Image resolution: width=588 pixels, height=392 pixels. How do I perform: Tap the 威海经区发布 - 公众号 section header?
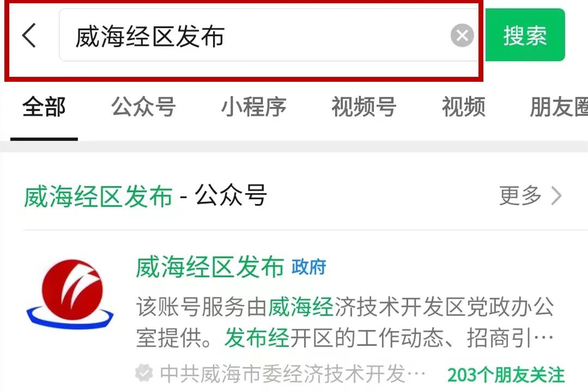[x=145, y=196]
